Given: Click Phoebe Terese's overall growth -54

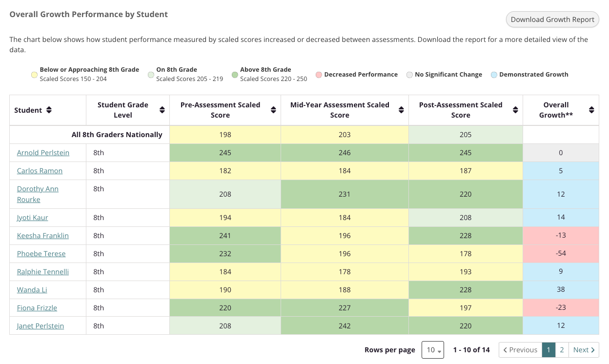Looking at the screenshot, I should (561, 254).
